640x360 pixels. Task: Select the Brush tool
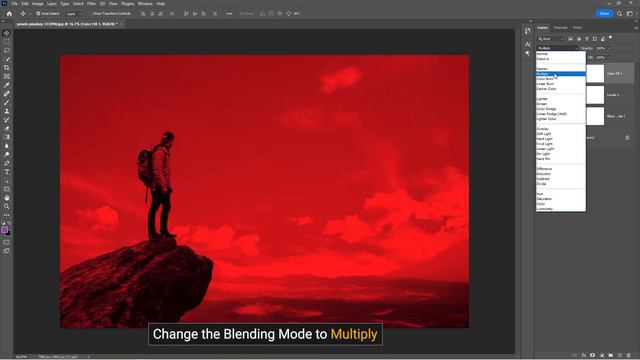(x=7, y=102)
